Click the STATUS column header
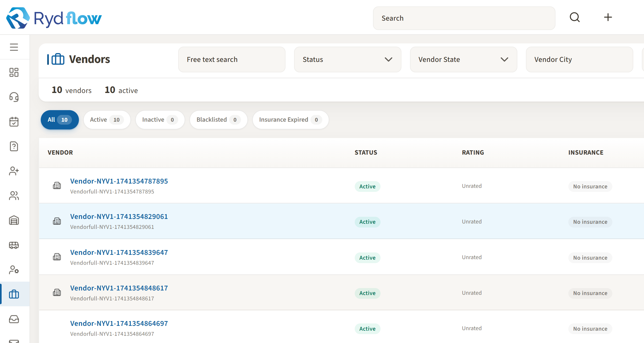 tap(366, 152)
